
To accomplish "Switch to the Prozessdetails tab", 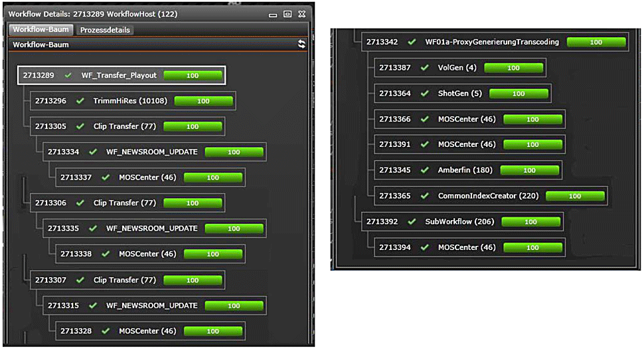I will point(106,30).
